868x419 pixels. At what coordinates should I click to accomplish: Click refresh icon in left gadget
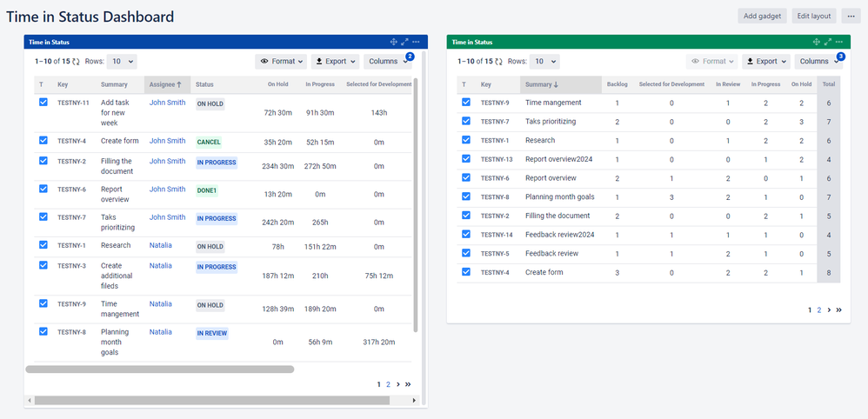point(76,62)
